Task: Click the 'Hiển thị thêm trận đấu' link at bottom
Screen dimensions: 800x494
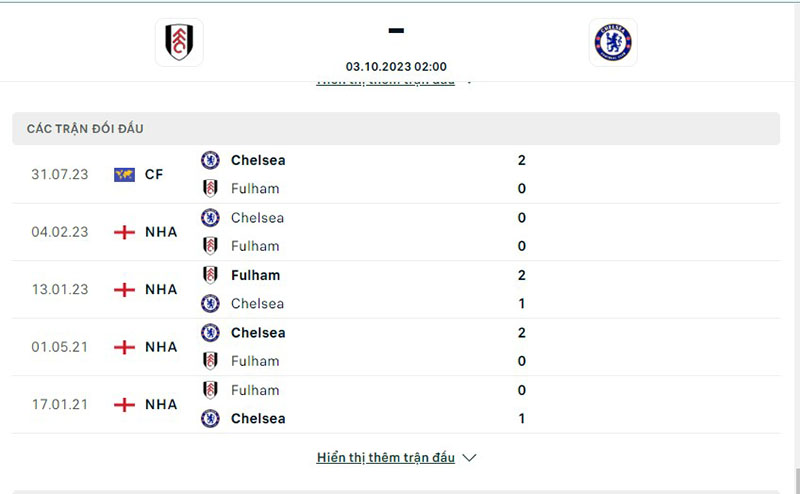Action: click(385, 458)
